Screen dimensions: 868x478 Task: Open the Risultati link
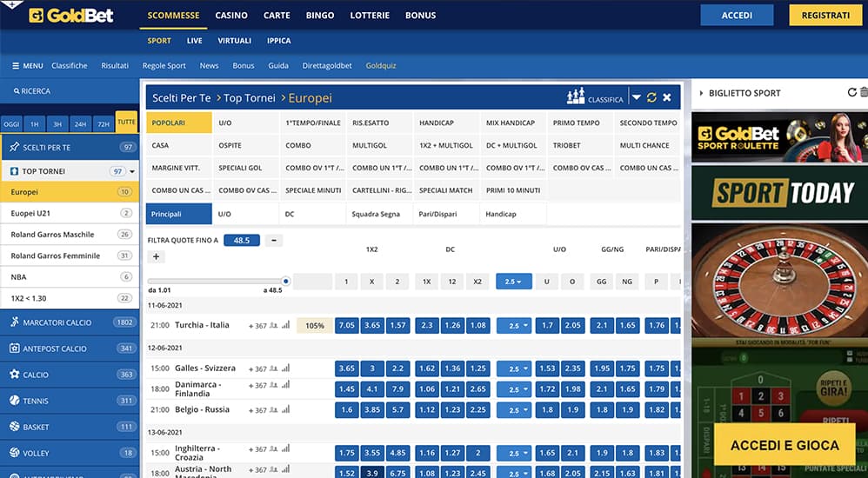point(115,65)
